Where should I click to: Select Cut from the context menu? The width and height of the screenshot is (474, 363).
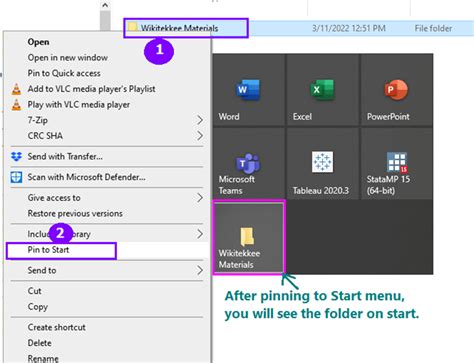click(35, 291)
